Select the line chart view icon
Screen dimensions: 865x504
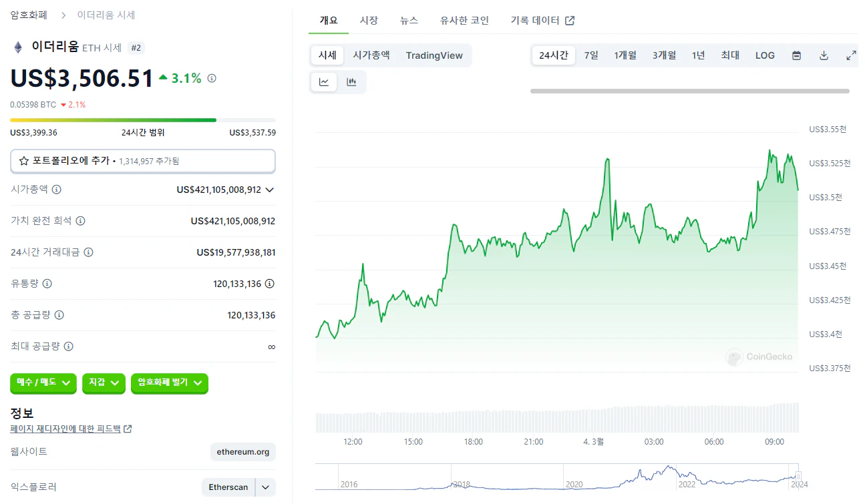tap(324, 82)
